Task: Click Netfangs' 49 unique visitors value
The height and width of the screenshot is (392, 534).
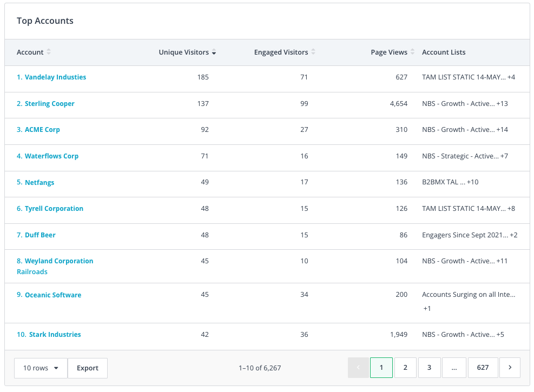Action: click(205, 182)
